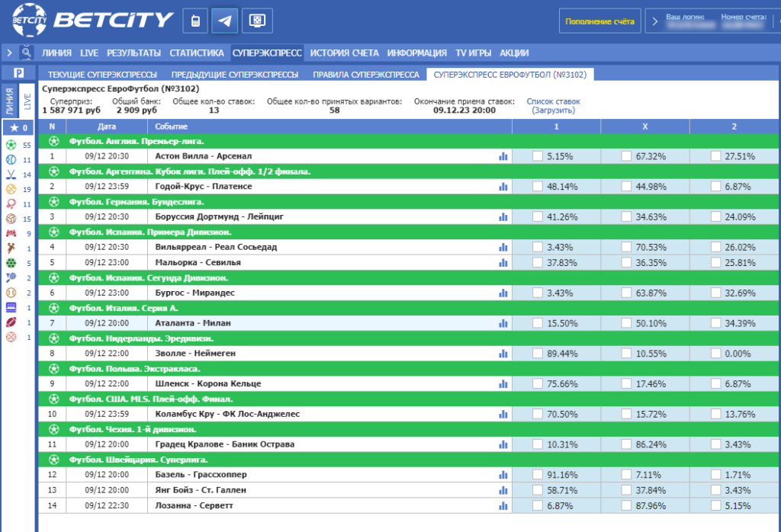Open the Линия menu item
This screenshot has width=781, height=532.
tap(56, 53)
